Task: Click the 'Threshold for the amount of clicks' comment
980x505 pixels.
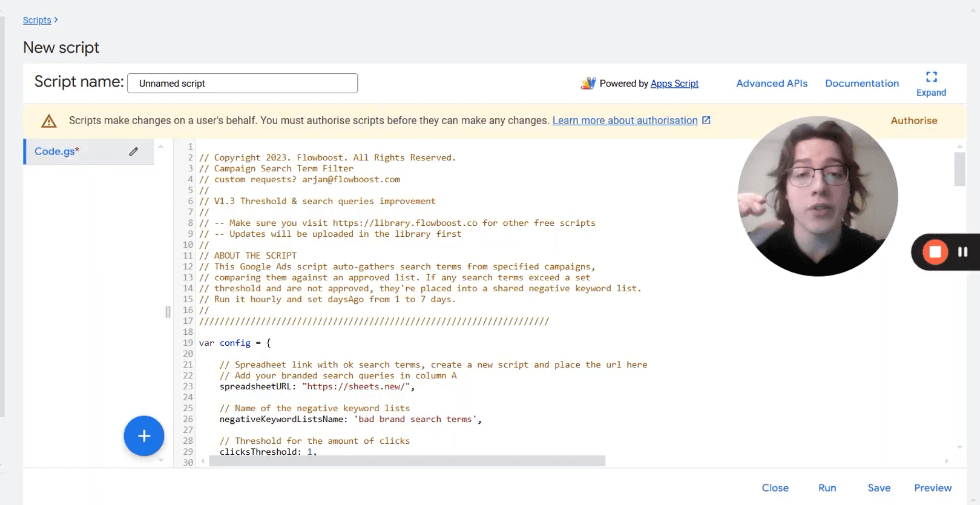Action: pos(315,441)
